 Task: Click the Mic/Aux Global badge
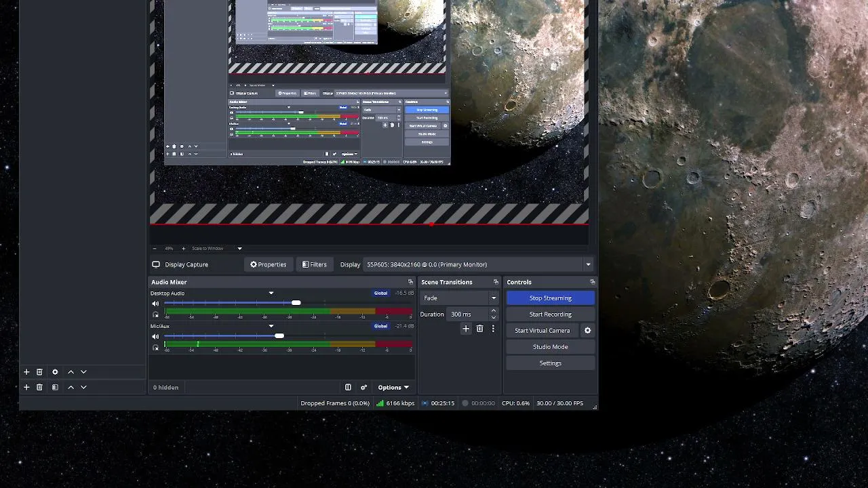(380, 326)
